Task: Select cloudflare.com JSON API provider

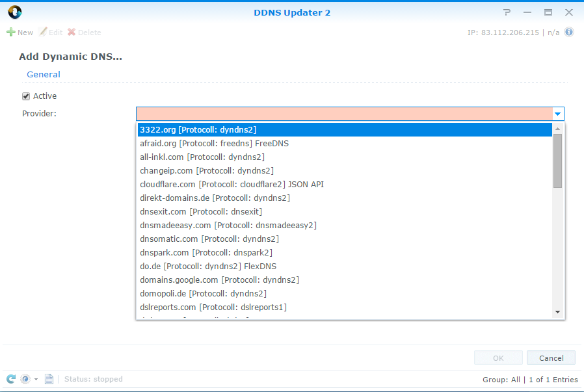Action: 345,184
